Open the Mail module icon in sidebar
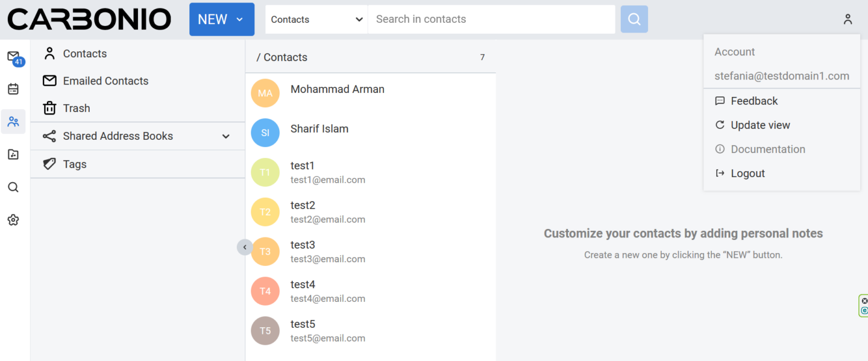 coord(13,57)
